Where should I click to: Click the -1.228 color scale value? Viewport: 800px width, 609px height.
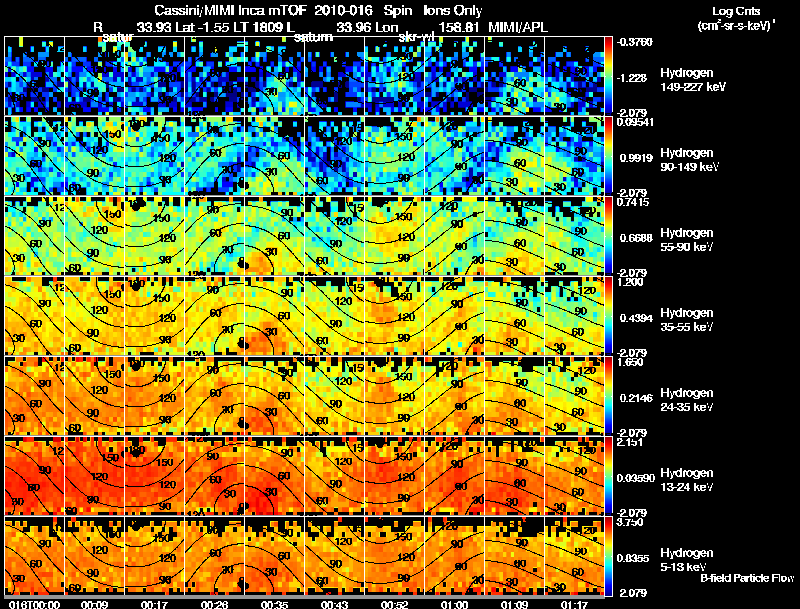(633, 78)
